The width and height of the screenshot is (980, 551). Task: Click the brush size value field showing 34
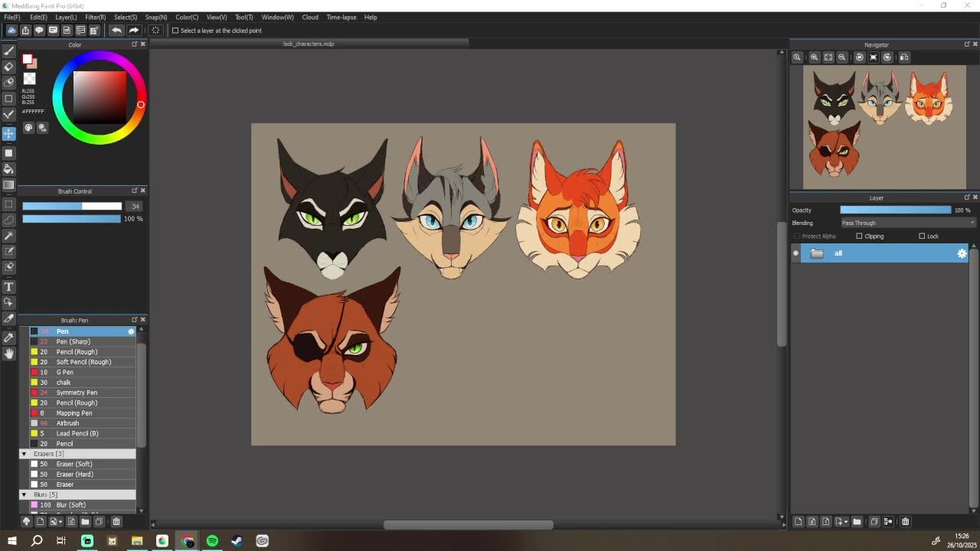click(x=135, y=206)
